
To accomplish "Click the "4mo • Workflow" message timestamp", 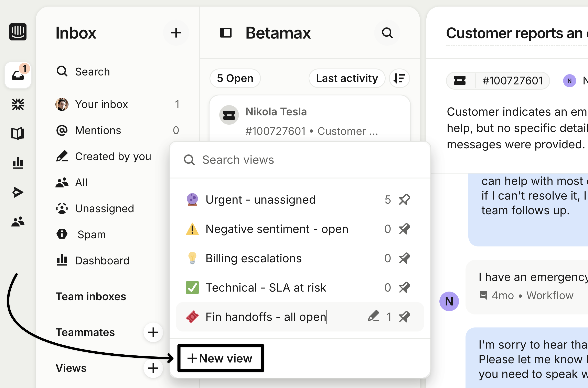I will point(533,295).
